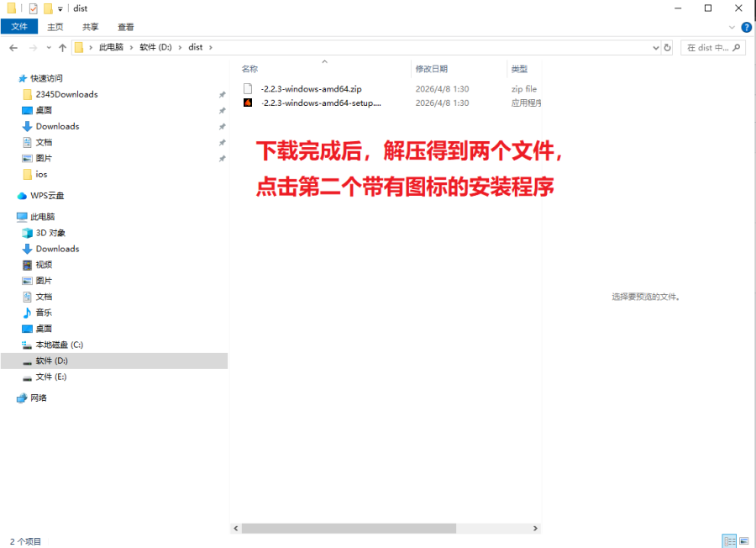Open the ios folder in quick access
This screenshot has height=548, width=756.
(41, 174)
